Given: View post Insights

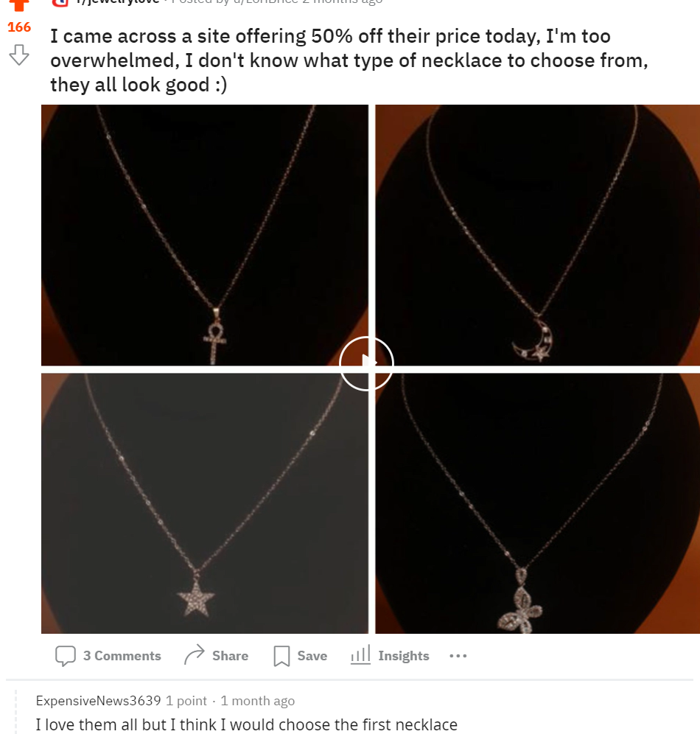Looking at the screenshot, I should coord(391,655).
